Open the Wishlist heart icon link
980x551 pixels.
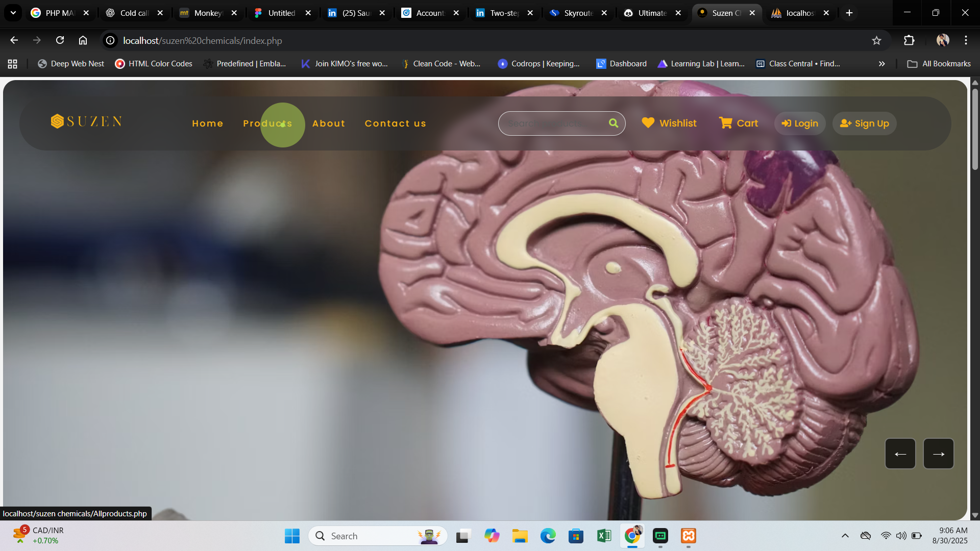(648, 123)
